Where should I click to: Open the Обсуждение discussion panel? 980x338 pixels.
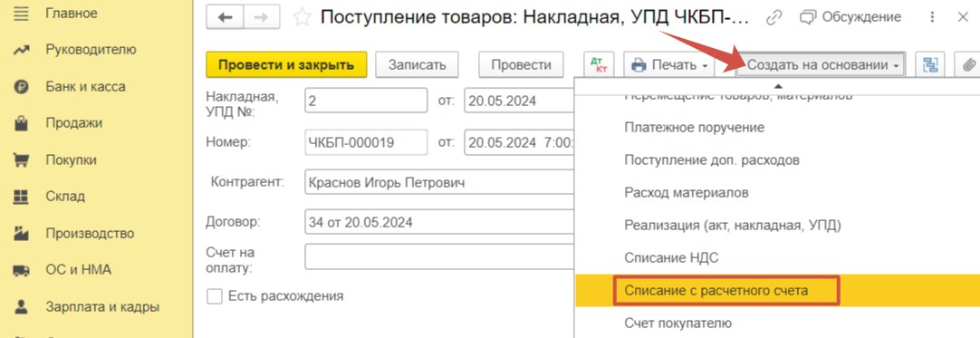tap(850, 17)
